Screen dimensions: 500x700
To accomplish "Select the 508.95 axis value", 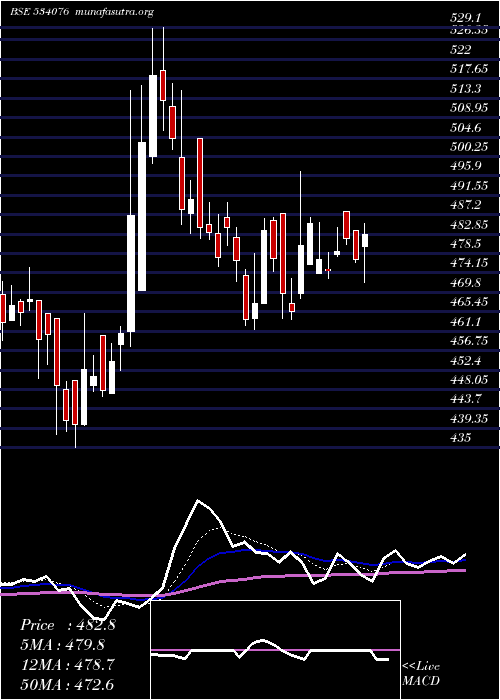I will click(469, 108).
